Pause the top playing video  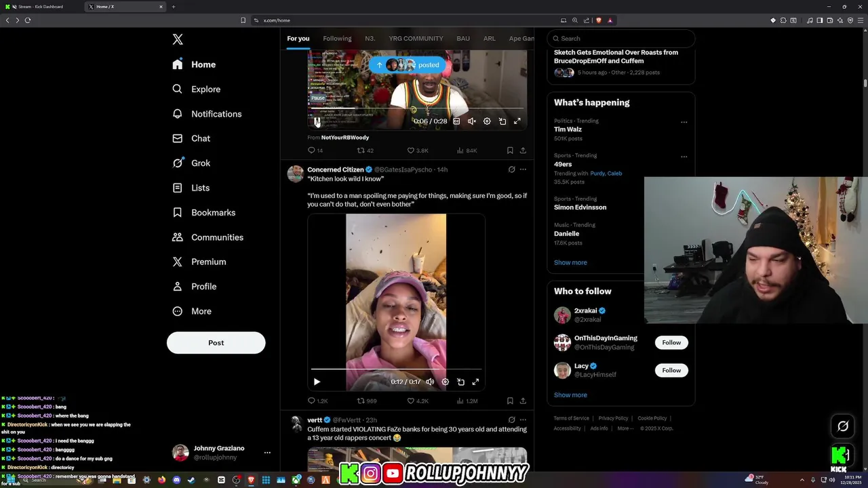point(317,121)
